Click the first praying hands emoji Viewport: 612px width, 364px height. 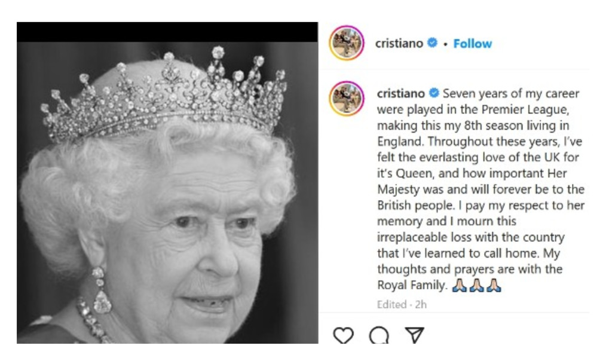coord(460,285)
